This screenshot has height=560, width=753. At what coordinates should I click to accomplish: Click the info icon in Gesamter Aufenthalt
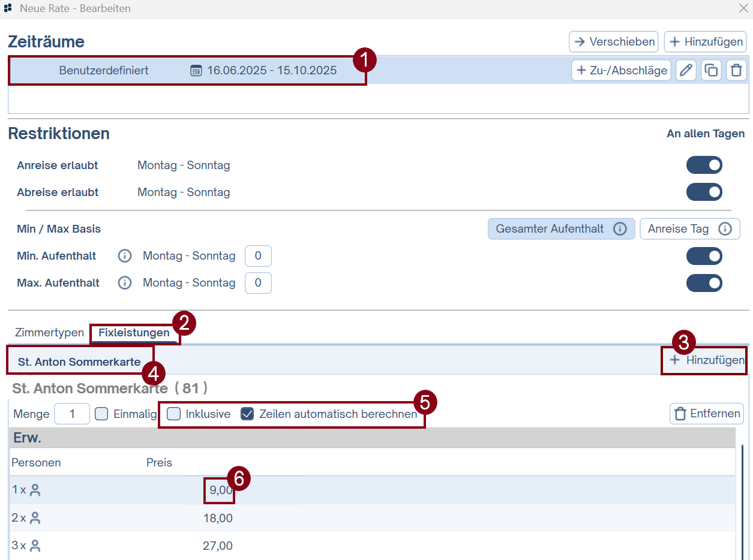(620, 229)
